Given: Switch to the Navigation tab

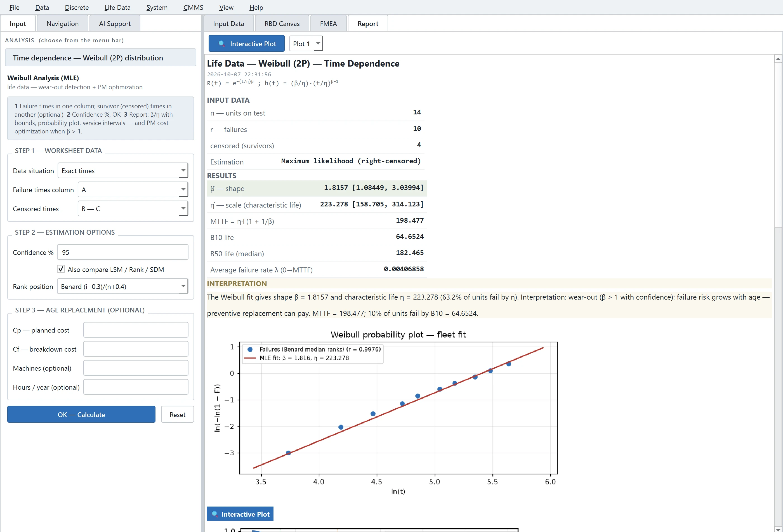Looking at the screenshot, I should [63, 23].
